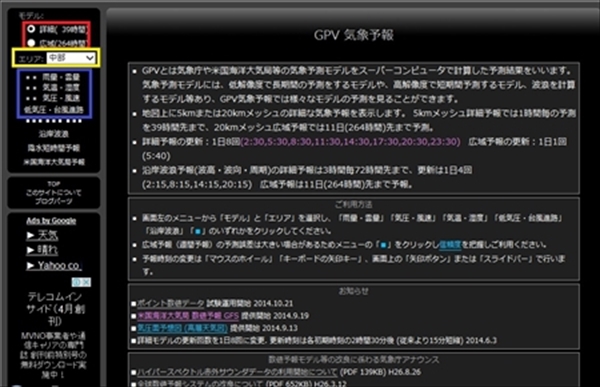Click the お知らせ section heading
The image size is (600, 387).
coord(354,291)
